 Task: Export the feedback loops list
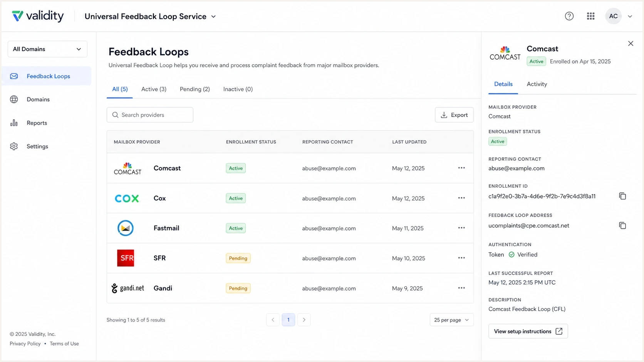(454, 115)
